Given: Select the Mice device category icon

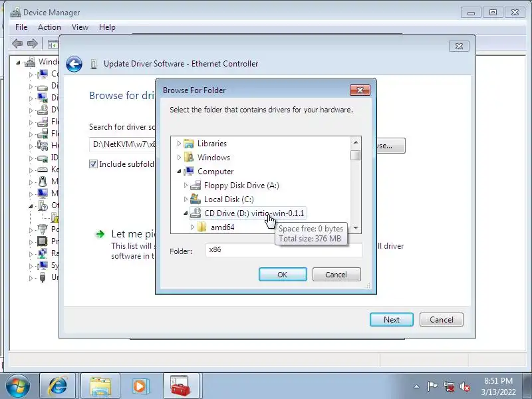Looking at the screenshot, I should click(x=42, y=182).
